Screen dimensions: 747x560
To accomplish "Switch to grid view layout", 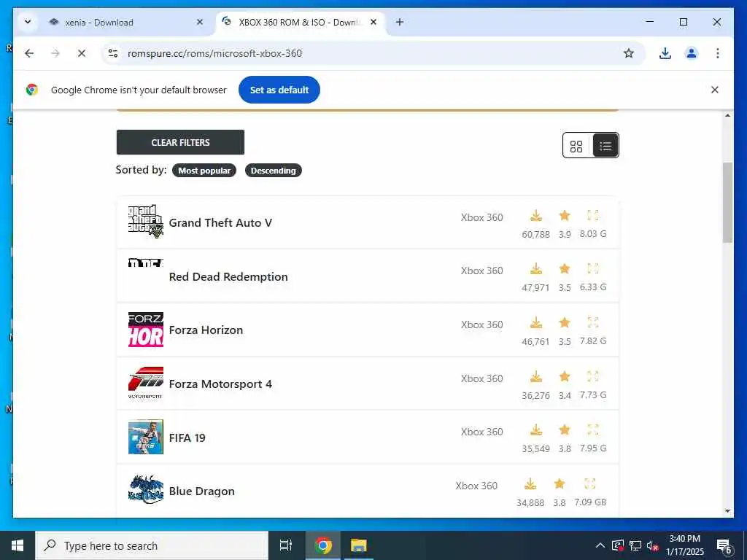I will click(x=576, y=146).
